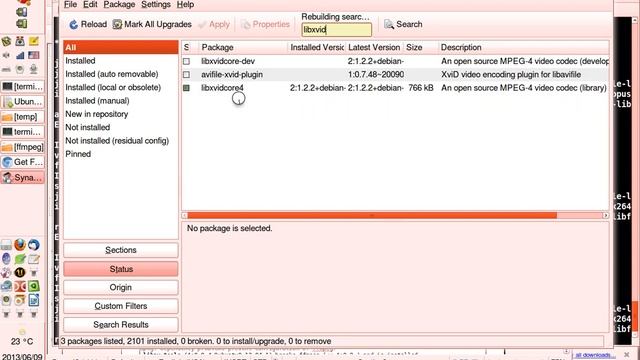Click the quick filter field containing libxvid
Image resolution: width=640 pixels, height=360 pixels.
click(x=337, y=30)
